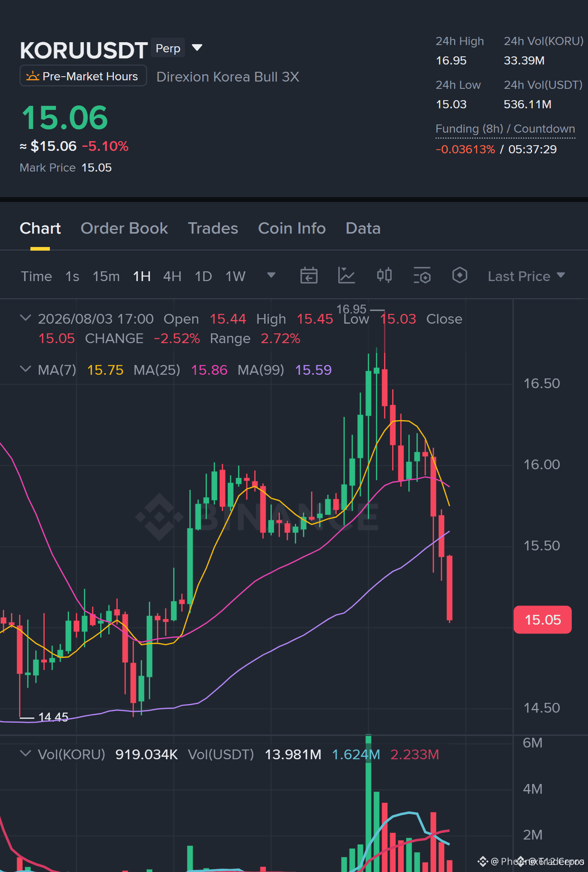
Task: Click the hexagon chart preferences icon
Action: point(459,275)
